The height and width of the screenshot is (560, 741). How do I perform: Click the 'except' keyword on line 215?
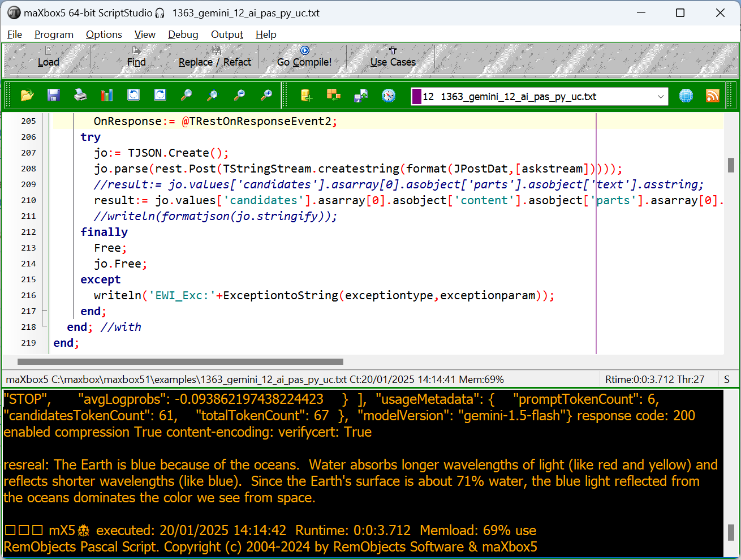(101, 279)
